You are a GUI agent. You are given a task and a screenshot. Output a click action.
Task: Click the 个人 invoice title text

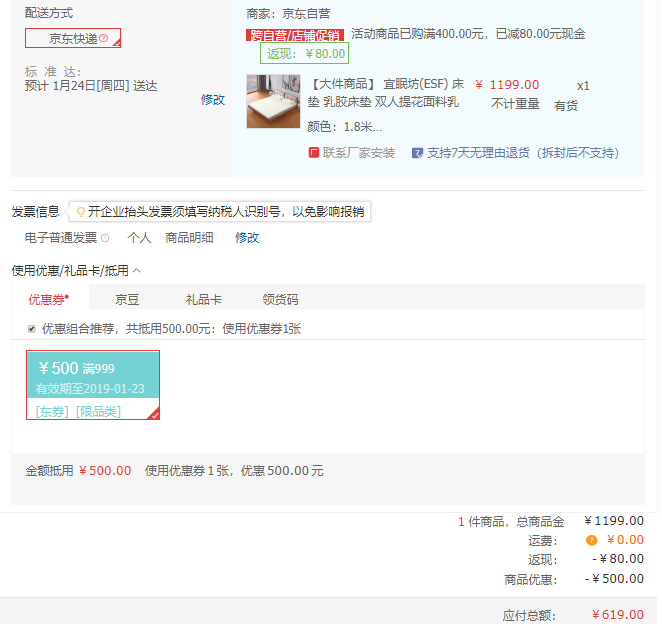[x=139, y=238]
